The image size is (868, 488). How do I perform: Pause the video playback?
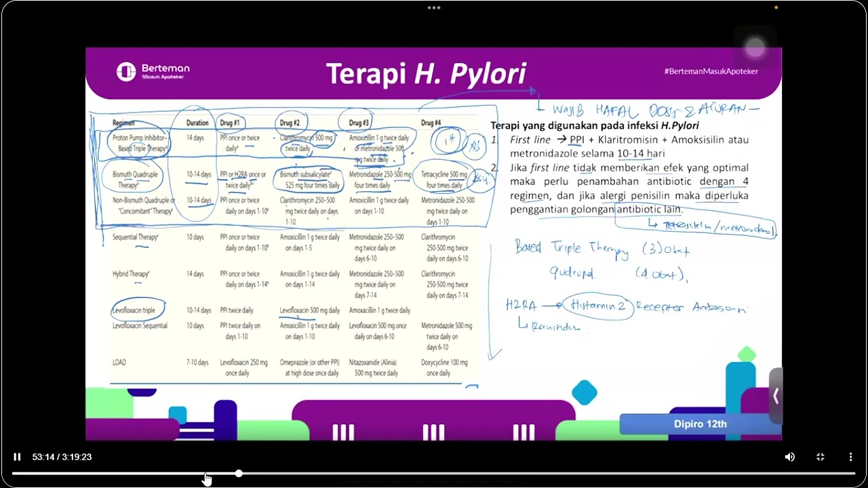pyautogui.click(x=17, y=457)
